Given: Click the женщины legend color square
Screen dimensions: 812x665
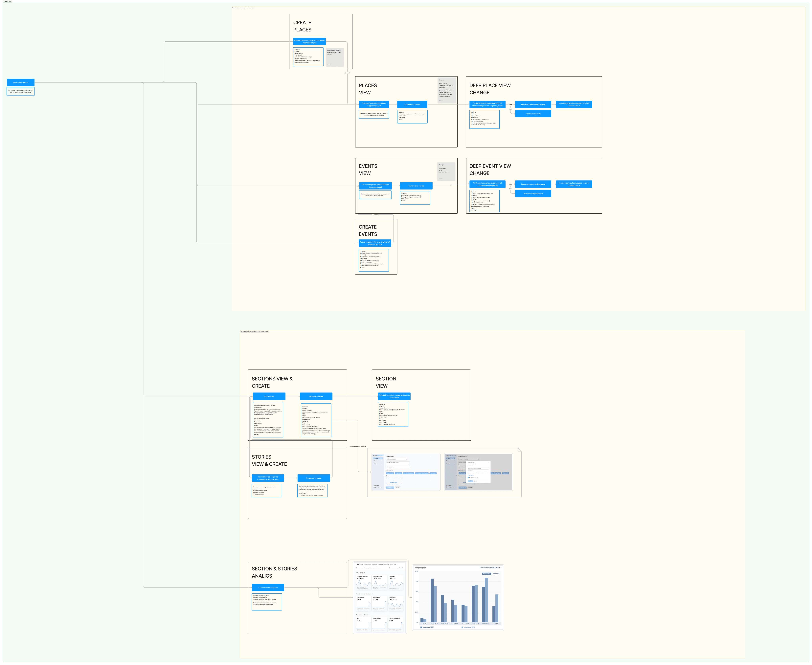Looking at the screenshot, I should coord(462,628).
